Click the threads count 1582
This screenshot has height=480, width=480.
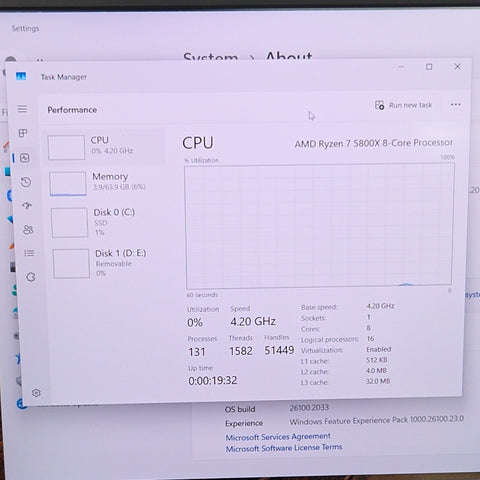[x=241, y=351]
